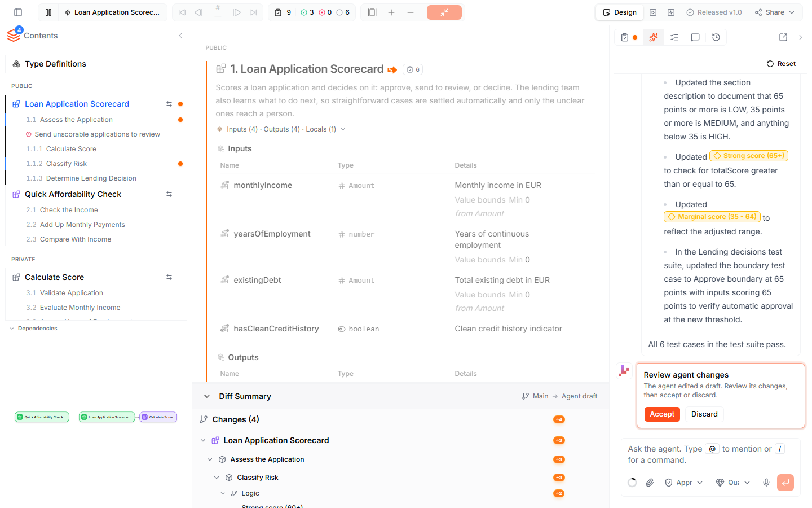Zoom out with the minus icon

click(411, 12)
